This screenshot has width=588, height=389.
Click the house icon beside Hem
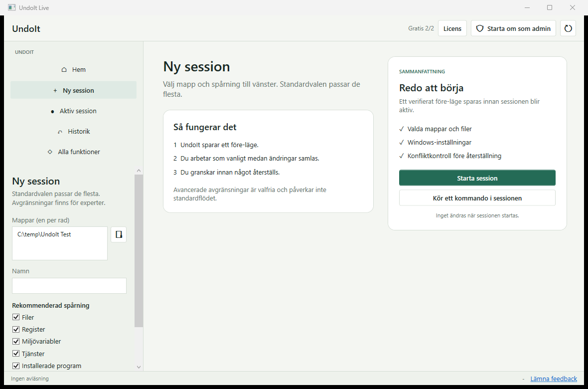click(64, 69)
